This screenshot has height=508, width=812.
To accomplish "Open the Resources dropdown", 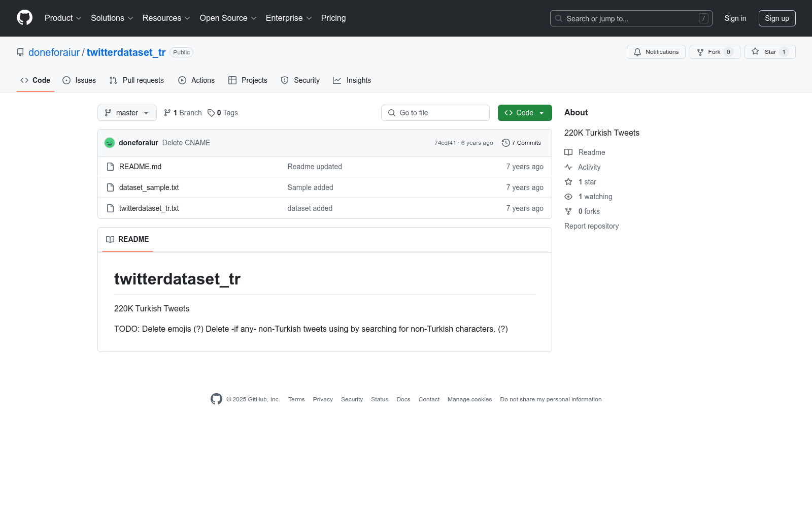I will 166,18.
